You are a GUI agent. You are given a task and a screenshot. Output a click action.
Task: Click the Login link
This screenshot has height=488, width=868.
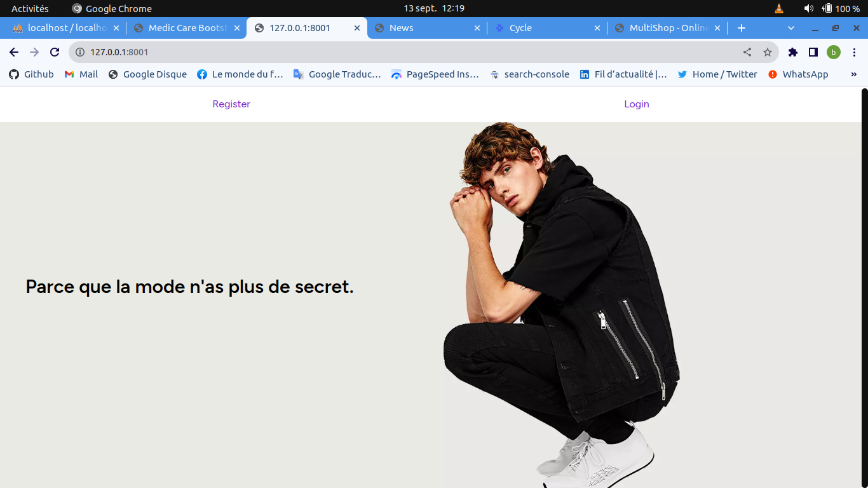(x=637, y=104)
